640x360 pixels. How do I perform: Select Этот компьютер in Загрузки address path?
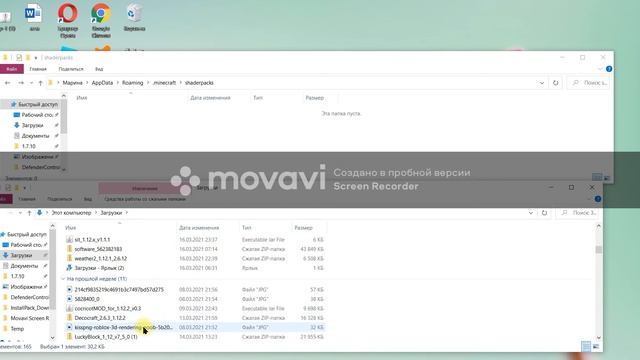click(x=71, y=213)
